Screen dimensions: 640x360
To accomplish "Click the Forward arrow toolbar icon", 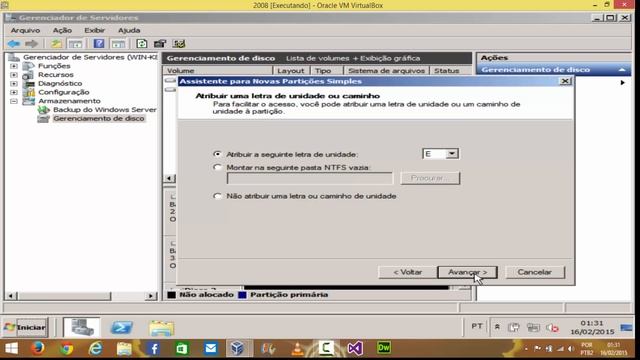I will [31, 44].
